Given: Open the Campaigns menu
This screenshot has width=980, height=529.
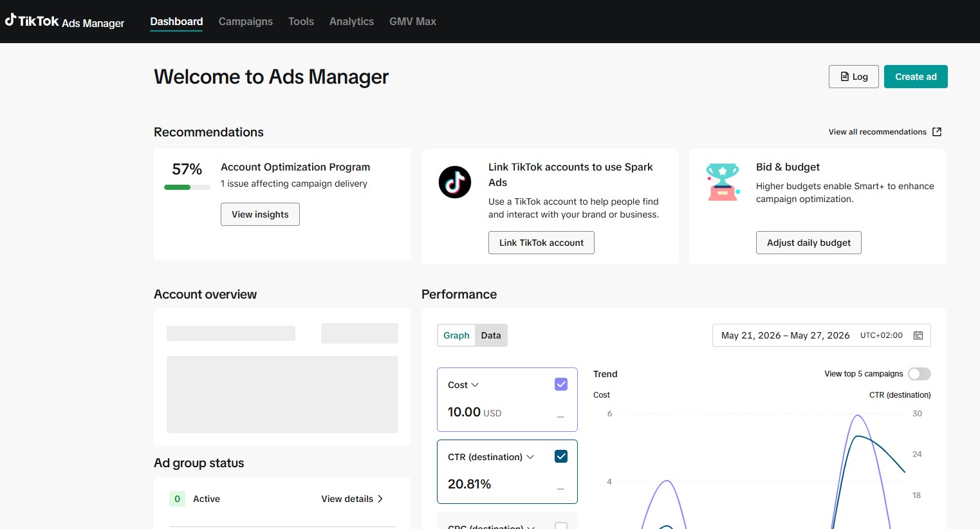Looking at the screenshot, I should [246, 21].
